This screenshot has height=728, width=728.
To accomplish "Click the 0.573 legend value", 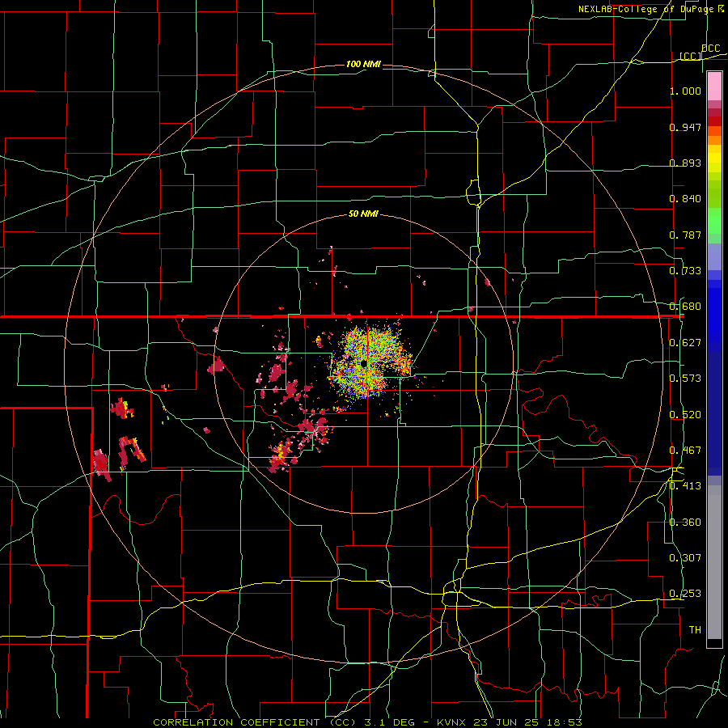I will point(685,379).
